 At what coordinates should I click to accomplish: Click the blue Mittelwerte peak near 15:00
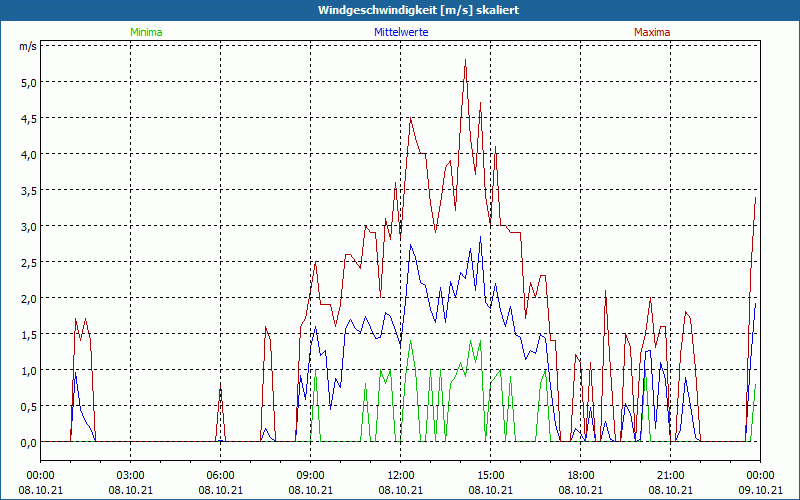click(x=480, y=237)
